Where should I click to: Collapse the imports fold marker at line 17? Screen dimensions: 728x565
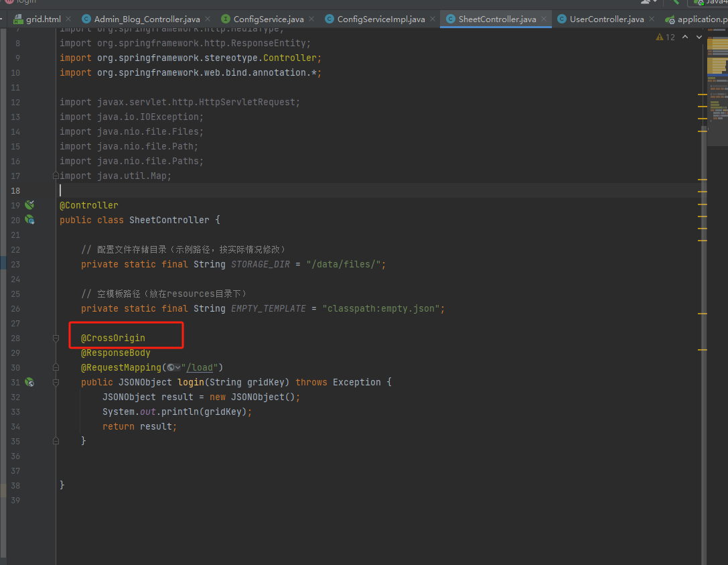click(x=56, y=176)
